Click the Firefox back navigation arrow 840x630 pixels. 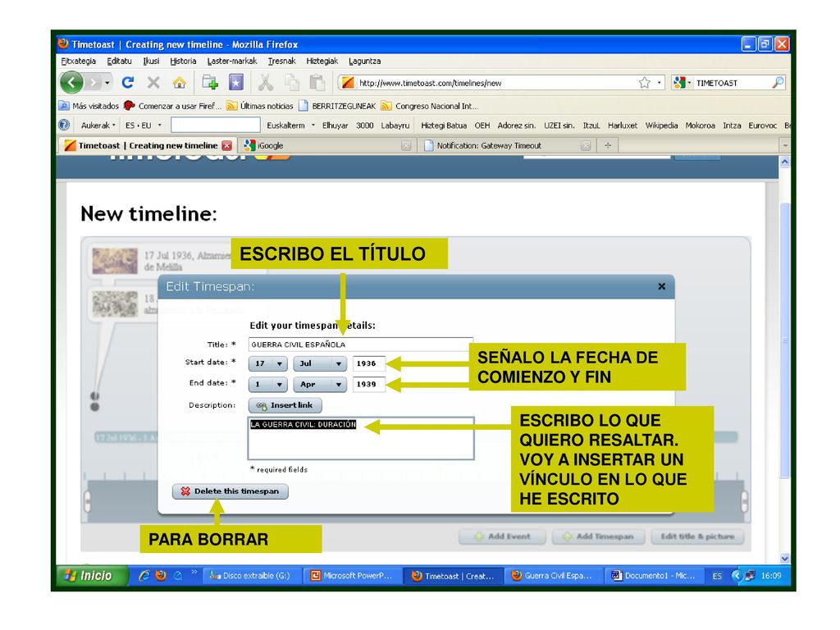[x=71, y=83]
